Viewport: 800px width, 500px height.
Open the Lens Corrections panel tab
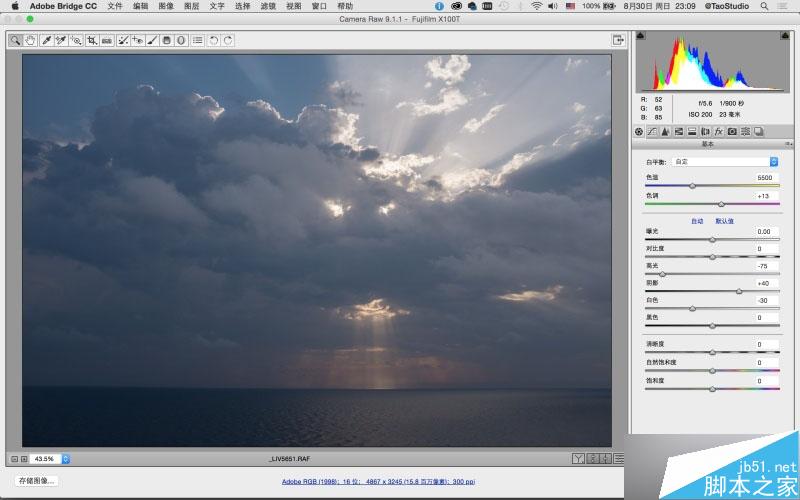click(705, 132)
